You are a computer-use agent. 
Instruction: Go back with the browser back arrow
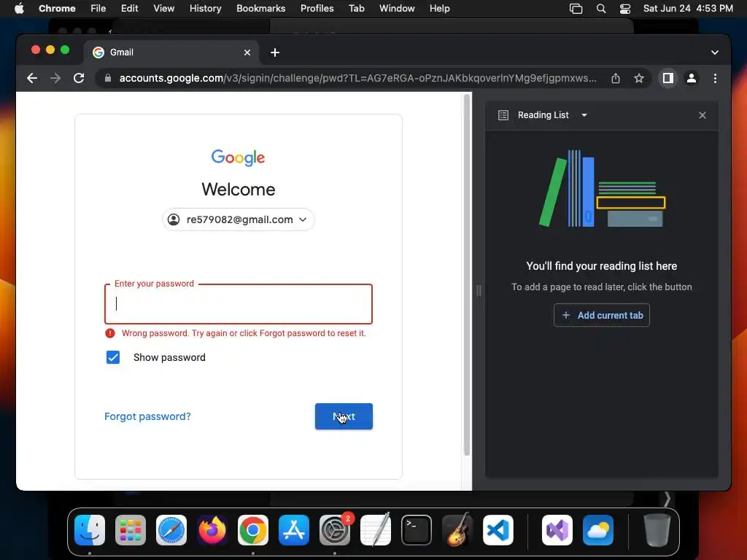[32, 78]
